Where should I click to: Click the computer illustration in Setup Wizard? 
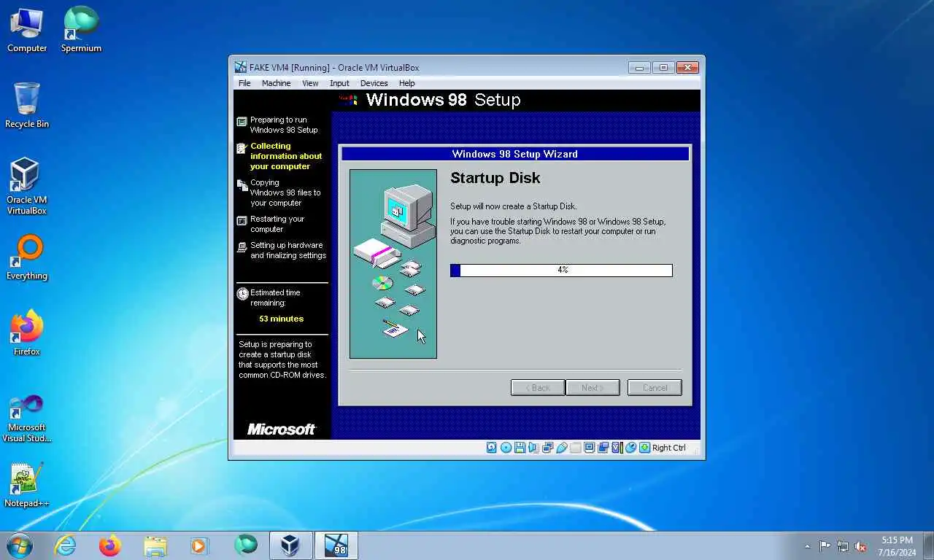[x=393, y=264]
